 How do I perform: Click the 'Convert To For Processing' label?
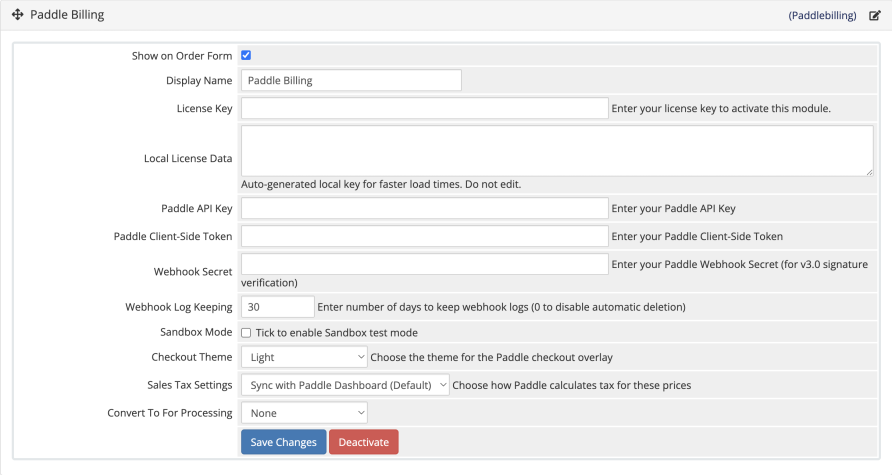[170, 413]
